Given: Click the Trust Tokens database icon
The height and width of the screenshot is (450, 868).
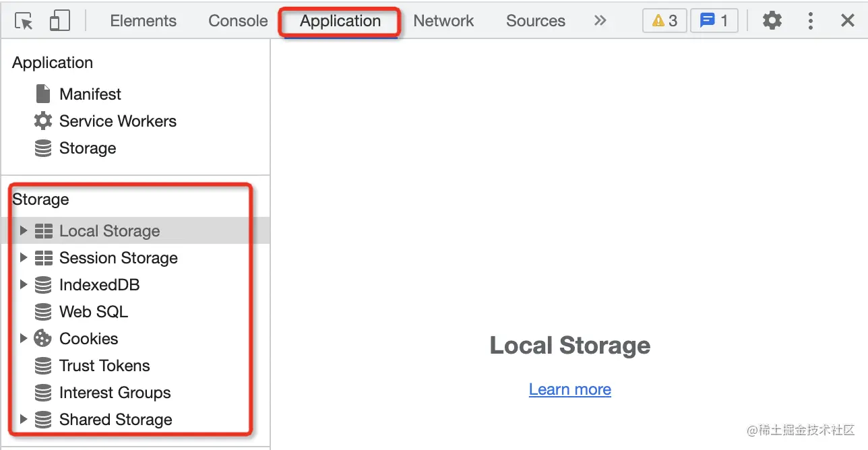Looking at the screenshot, I should point(43,366).
